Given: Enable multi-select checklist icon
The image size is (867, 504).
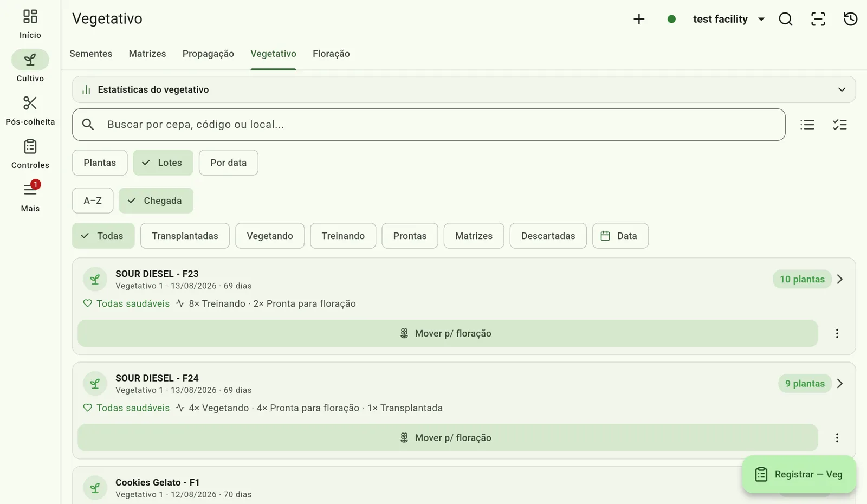Looking at the screenshot, I should click(840, 125).
